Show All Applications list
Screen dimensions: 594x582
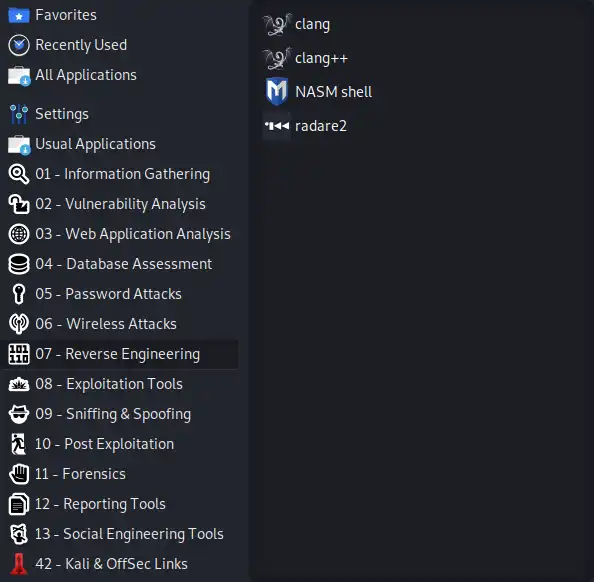[x=120, y=75]
